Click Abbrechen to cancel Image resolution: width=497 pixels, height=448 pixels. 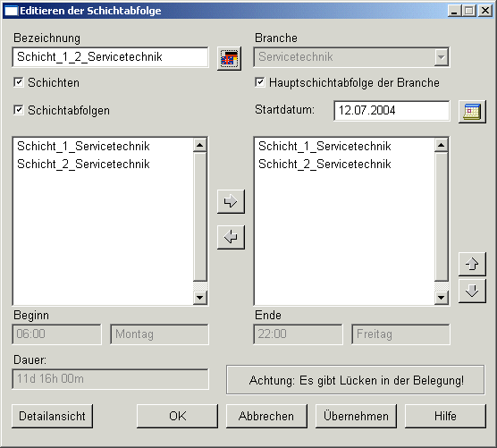(x=266, y=416)
